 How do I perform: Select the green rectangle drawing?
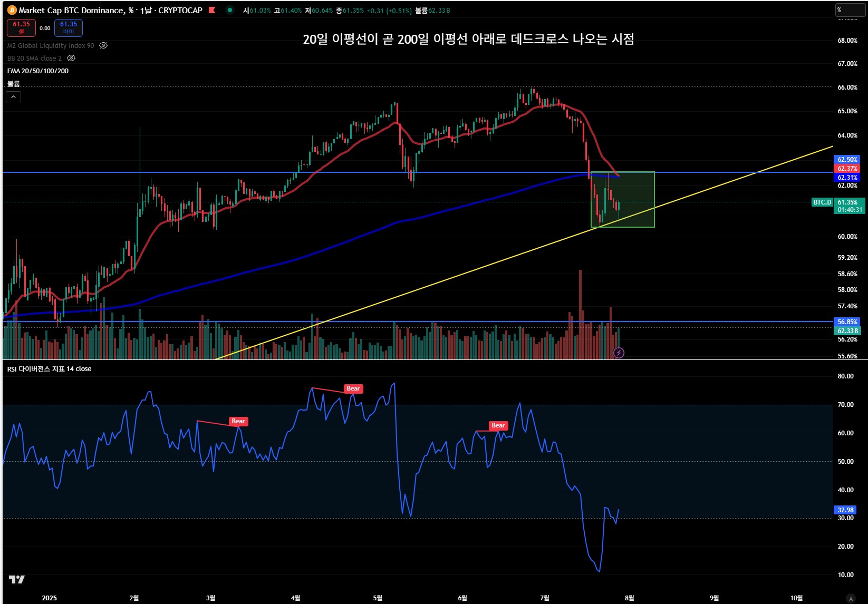pos(623,200)
